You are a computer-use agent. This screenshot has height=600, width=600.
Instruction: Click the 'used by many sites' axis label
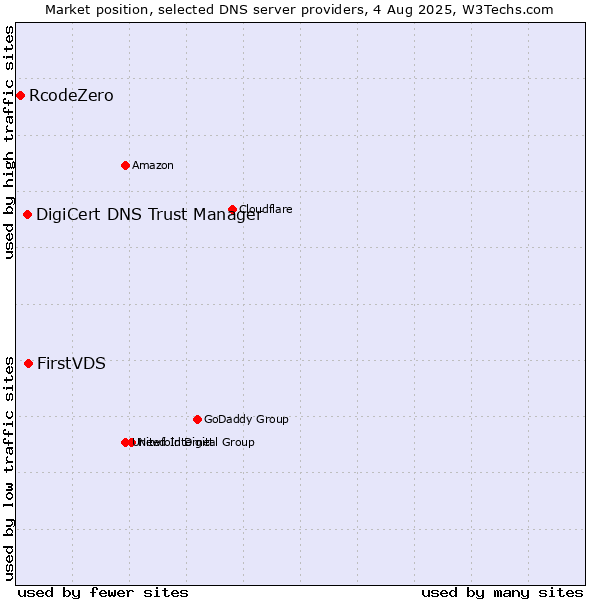point(502,593)
